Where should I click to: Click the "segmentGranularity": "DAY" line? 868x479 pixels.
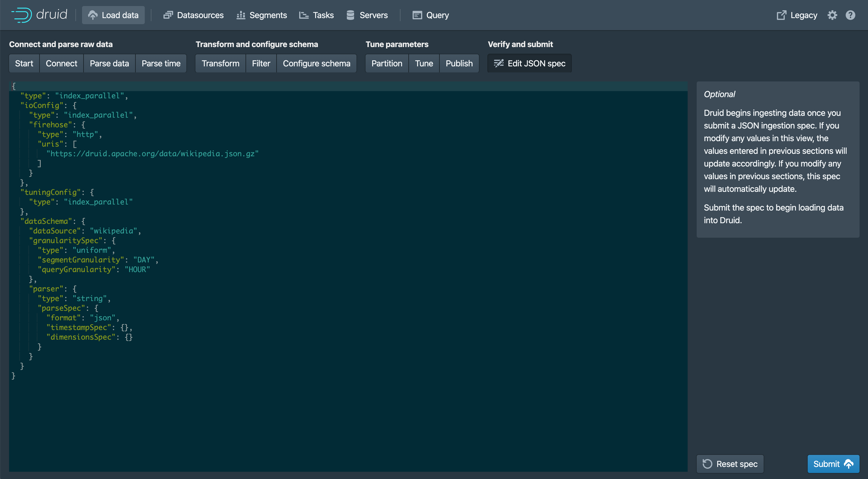pyautogui.click(x=98, y=260)
